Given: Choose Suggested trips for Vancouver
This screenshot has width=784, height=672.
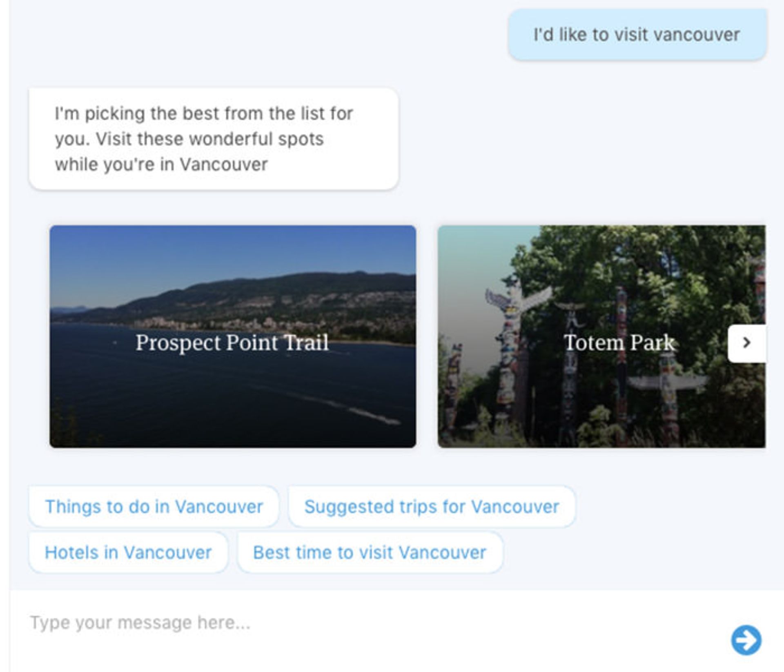Looking at the screenshot, I should (432, 507).
